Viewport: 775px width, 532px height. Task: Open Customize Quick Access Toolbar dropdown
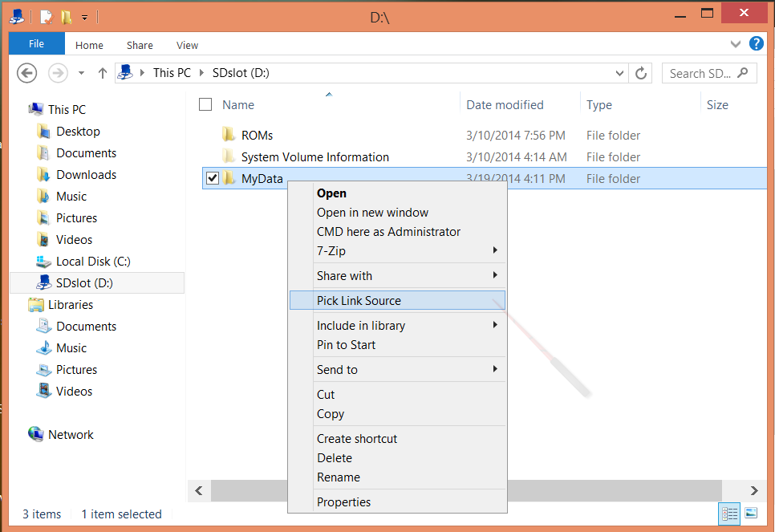(84, 18)
